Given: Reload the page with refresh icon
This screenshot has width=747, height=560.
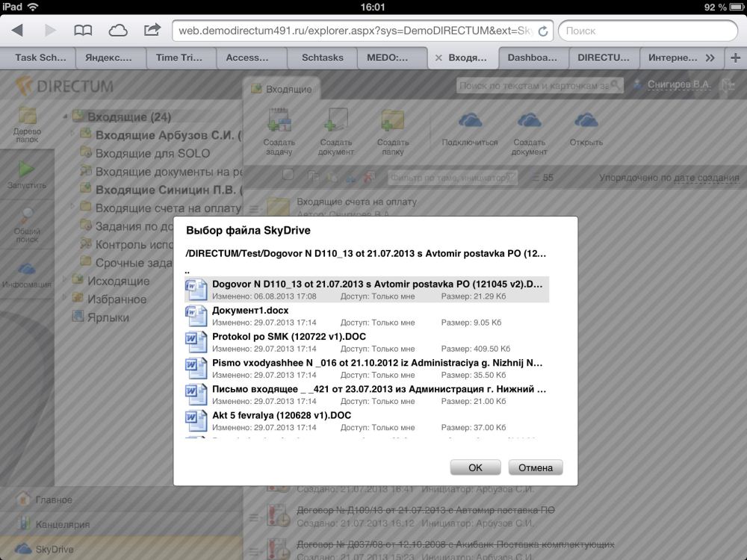Looking at the screenshot, I should [x=542, y=31].
